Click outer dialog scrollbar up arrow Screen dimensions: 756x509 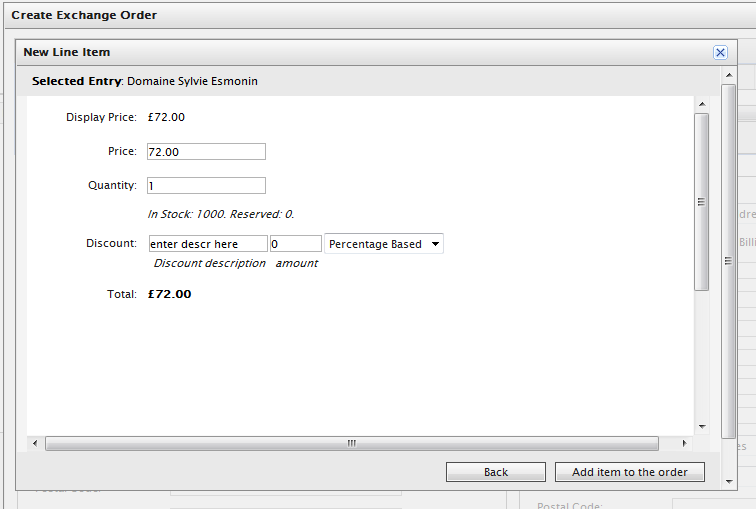(729, 75)
